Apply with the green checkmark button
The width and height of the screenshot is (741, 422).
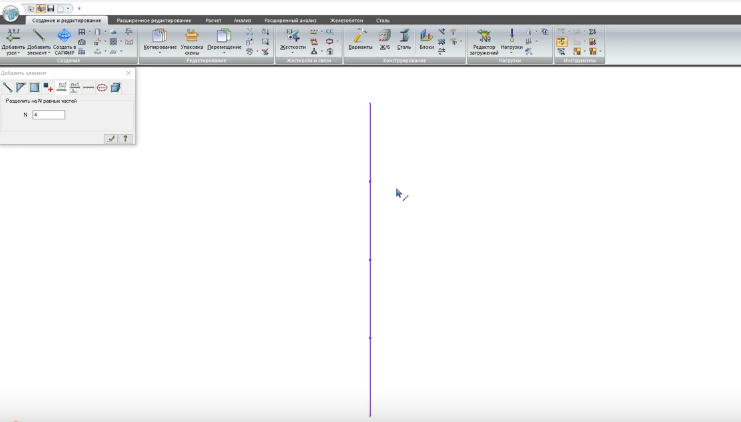(111, 139)
